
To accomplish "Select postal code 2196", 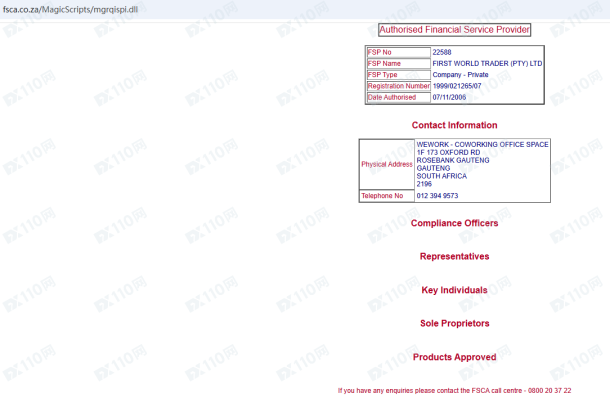I will coord(424,184).
